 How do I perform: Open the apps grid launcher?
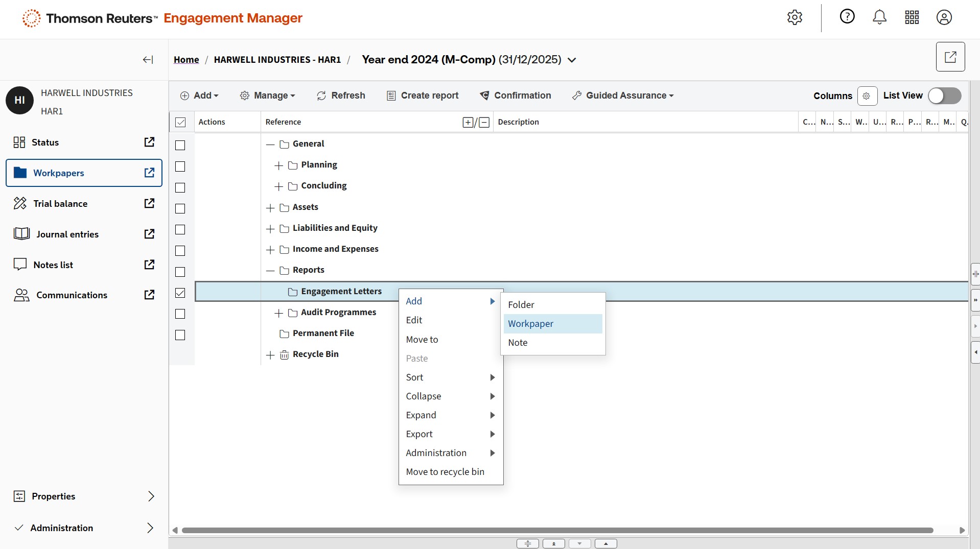912,17
